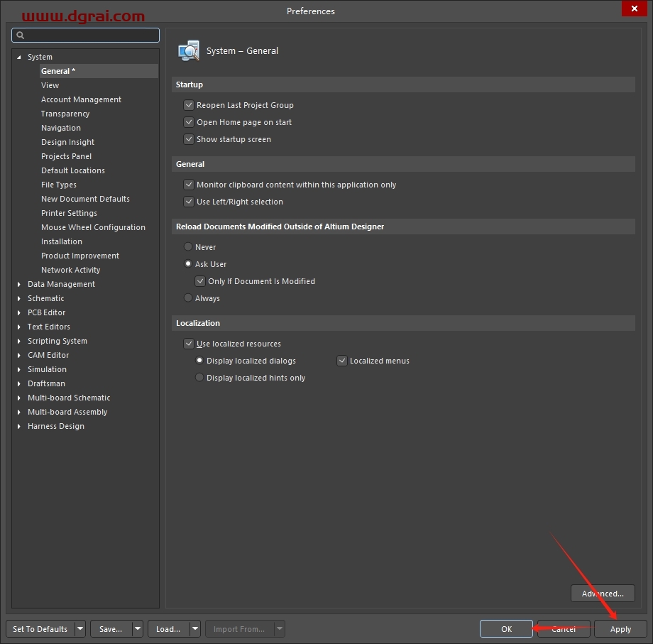Select the Account Management page

tap(81, 99)
